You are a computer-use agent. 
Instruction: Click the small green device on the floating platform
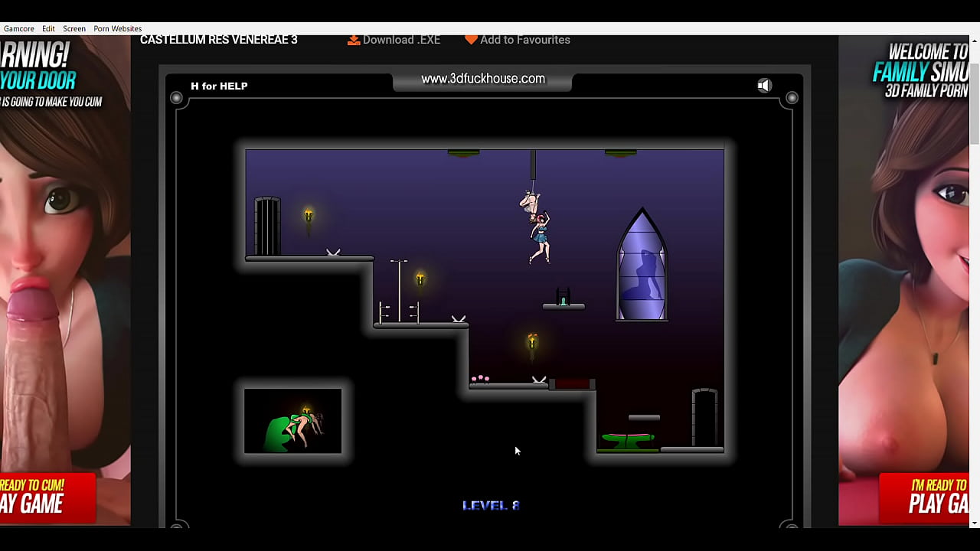tap(564, 300)
